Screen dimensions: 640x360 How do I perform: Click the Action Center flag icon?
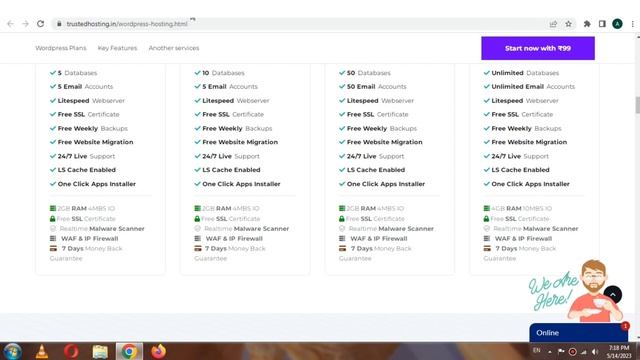point(561,351)
